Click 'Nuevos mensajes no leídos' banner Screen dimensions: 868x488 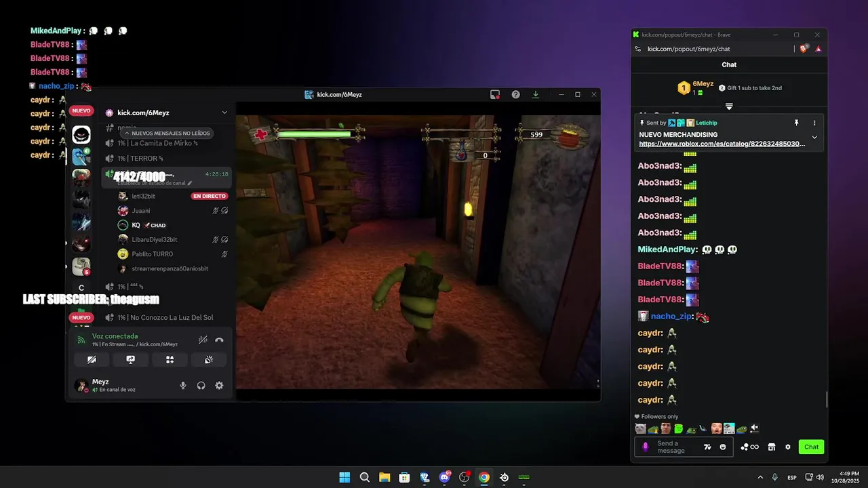[167, 134]
